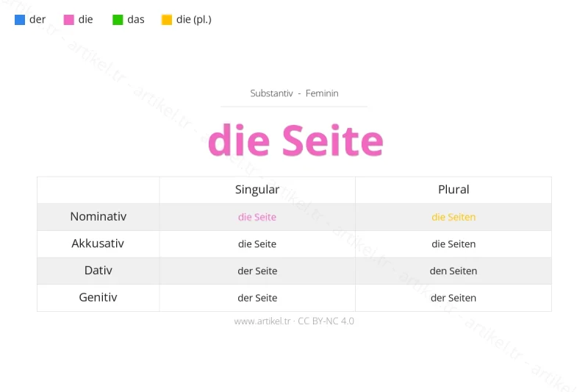
Task: Click the green das color swatch
Action: pyautogui.click(x=118, y=20)
